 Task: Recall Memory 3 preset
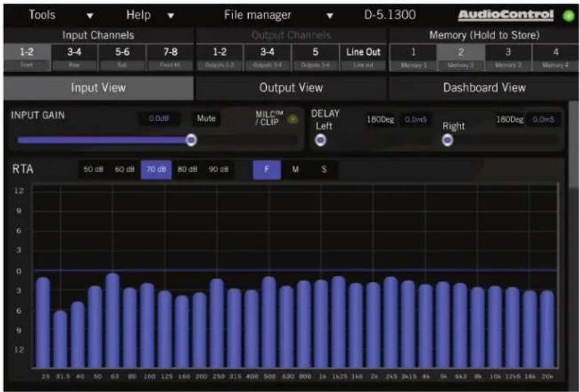tap(509, 57)
